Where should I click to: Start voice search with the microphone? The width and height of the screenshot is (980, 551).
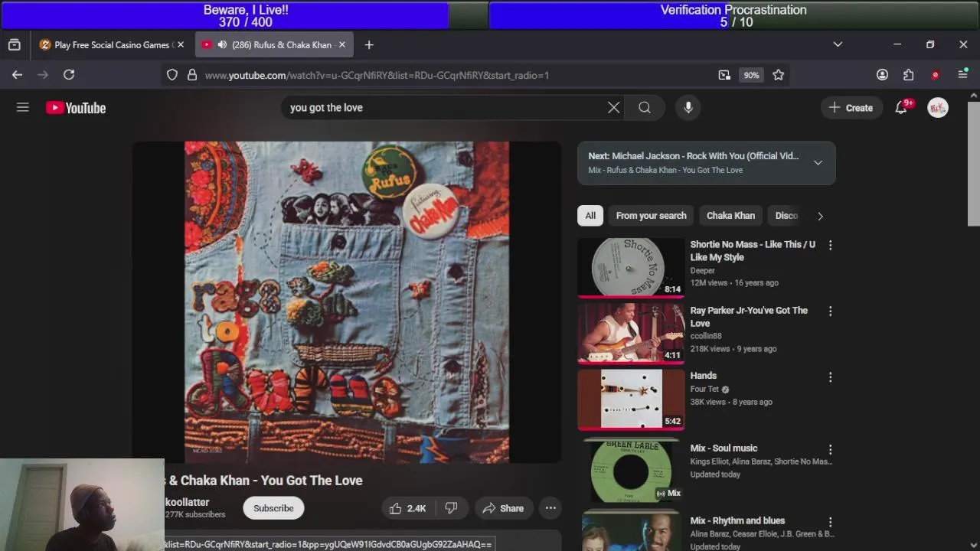coord(688,108)
